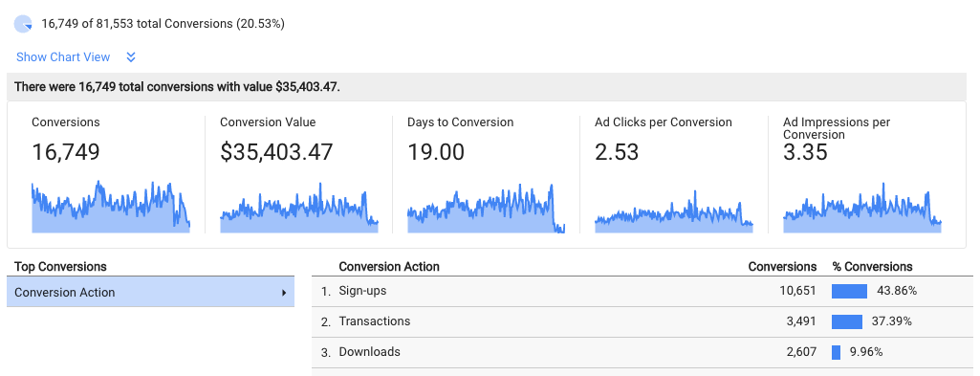Click the Downloads conversion action row
The width and height of the screenshot is (980, 376).
[x=642, y=352]
